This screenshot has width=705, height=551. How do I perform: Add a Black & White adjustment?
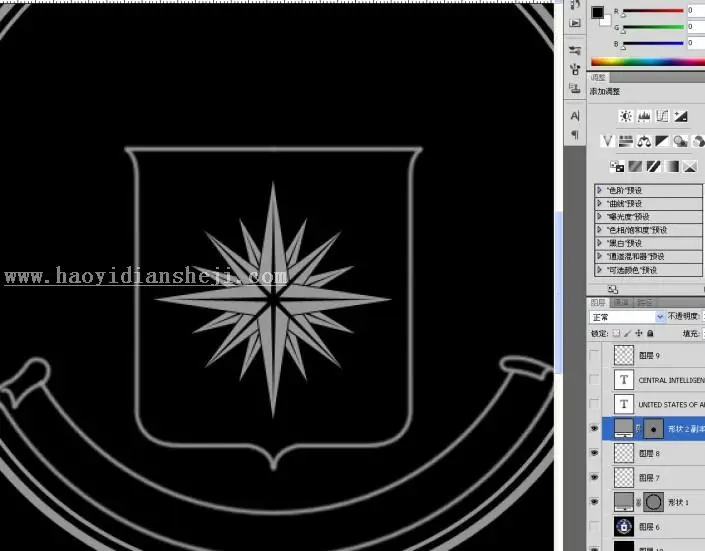point(662,141)
